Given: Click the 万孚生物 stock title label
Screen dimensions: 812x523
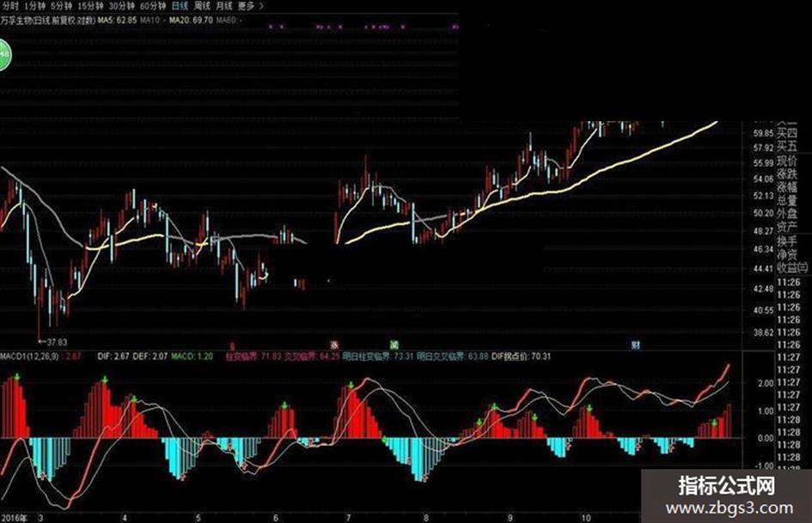Looking at the screenshot, I should (47, 21).
